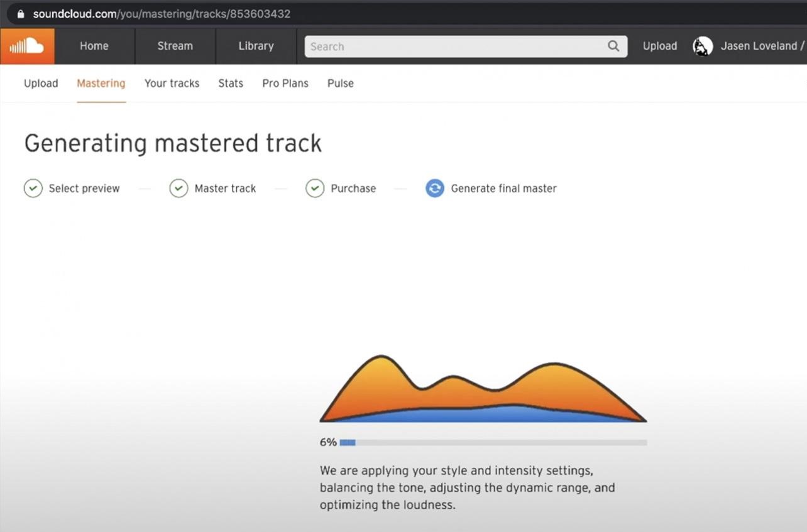Image resolution: width=807 pixels, height=532 pixels.
Task: Switch to the Upload sub-tab
Action: point(41,83)
